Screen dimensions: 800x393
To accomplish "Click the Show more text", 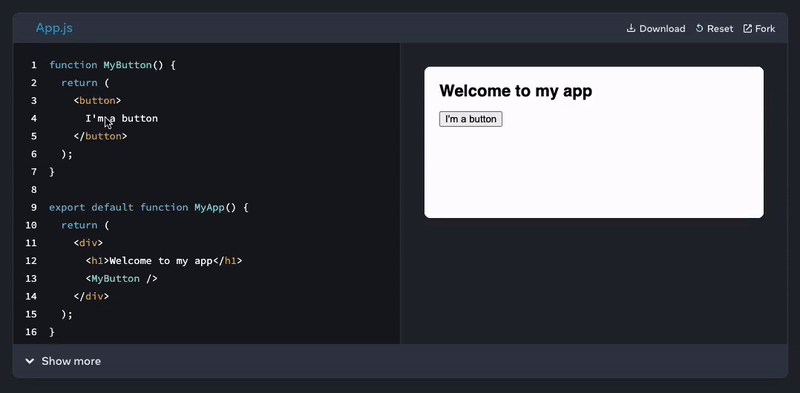I will tap(71, 361).
